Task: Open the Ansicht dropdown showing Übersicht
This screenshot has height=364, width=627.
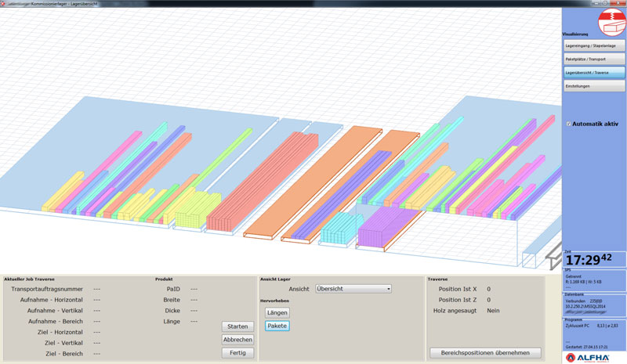Action: click(353, 289)
